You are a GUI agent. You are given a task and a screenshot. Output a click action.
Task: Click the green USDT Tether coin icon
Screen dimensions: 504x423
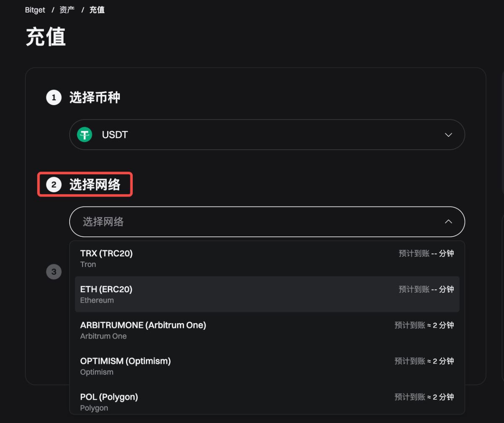coord(84,135)
